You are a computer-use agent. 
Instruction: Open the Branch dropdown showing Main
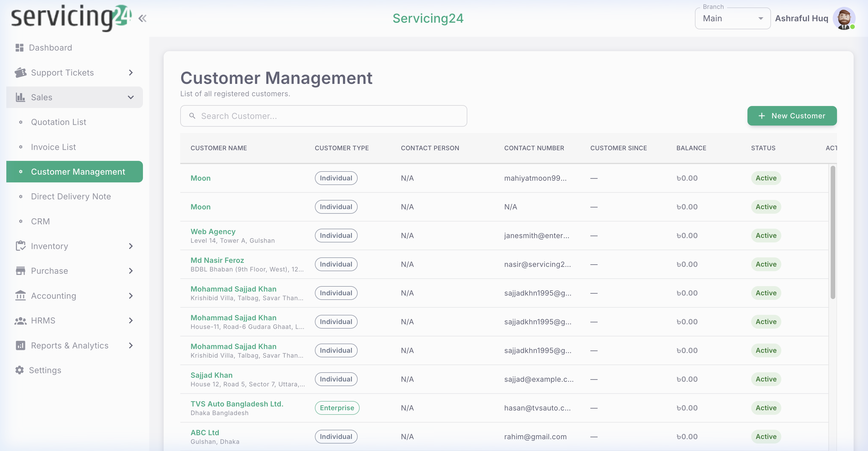pyautogui.click(x=733, y=18)
